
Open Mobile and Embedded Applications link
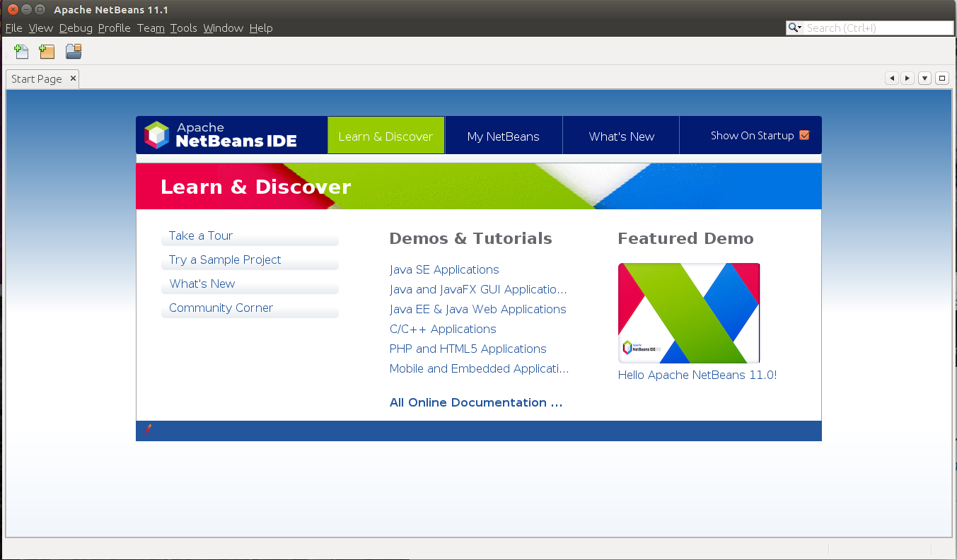[479, 368]
